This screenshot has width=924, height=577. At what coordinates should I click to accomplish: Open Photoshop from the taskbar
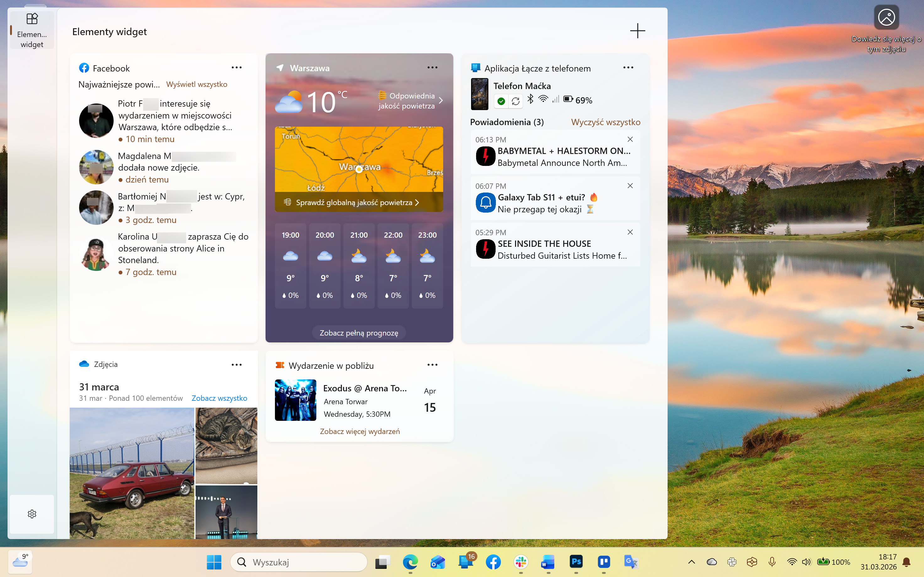(576, 562)
